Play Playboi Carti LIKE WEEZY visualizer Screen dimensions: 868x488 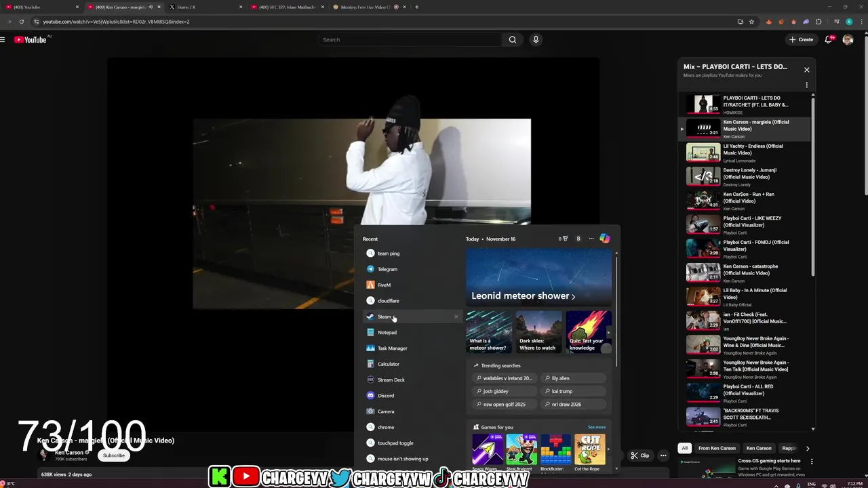click(x=746, y=224)
